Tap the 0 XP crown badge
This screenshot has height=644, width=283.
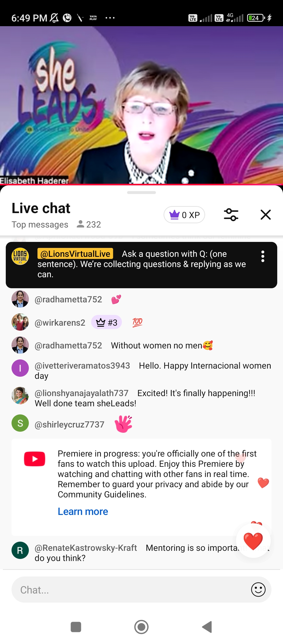pos(184,215)
